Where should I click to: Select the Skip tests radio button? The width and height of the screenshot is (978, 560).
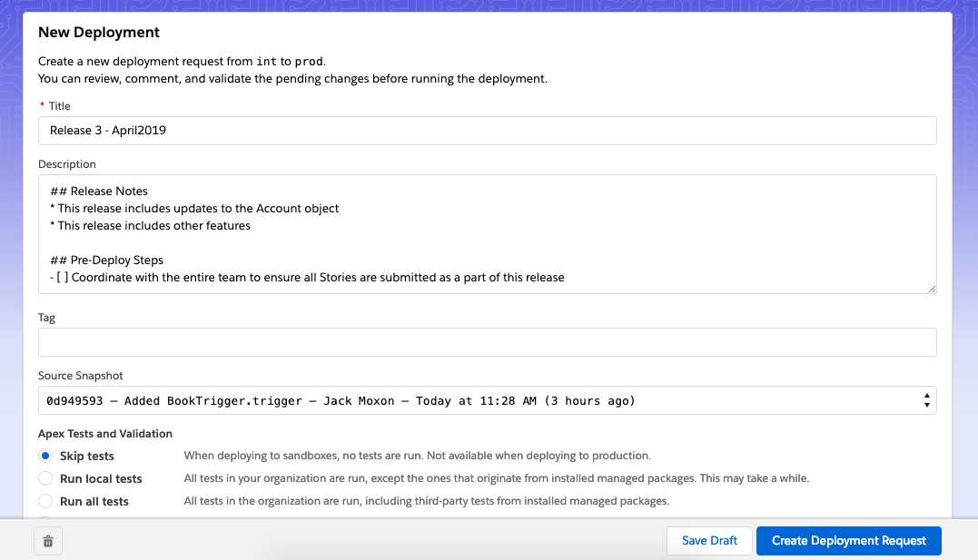(x=45, y=456)
